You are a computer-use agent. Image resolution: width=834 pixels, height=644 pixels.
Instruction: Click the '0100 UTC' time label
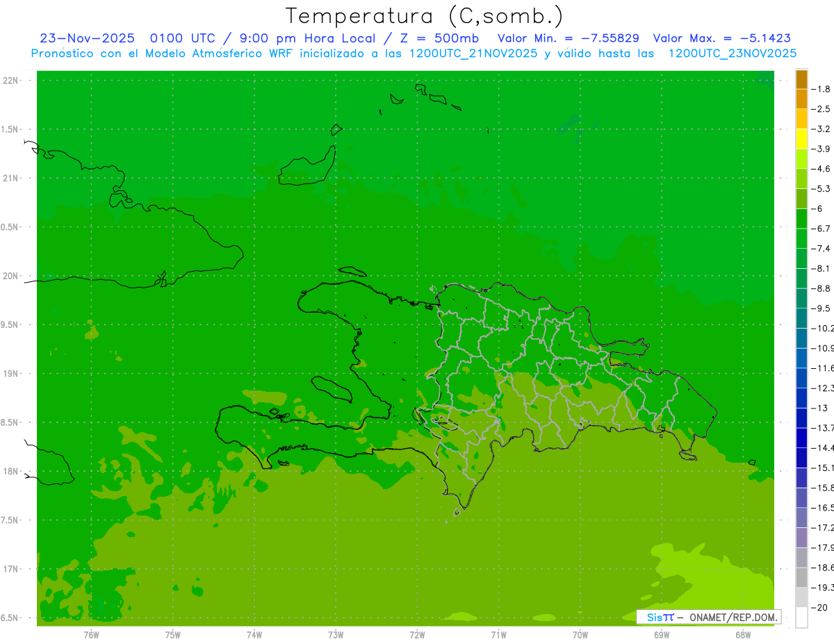pyautogui.click(x=182, y=39)
